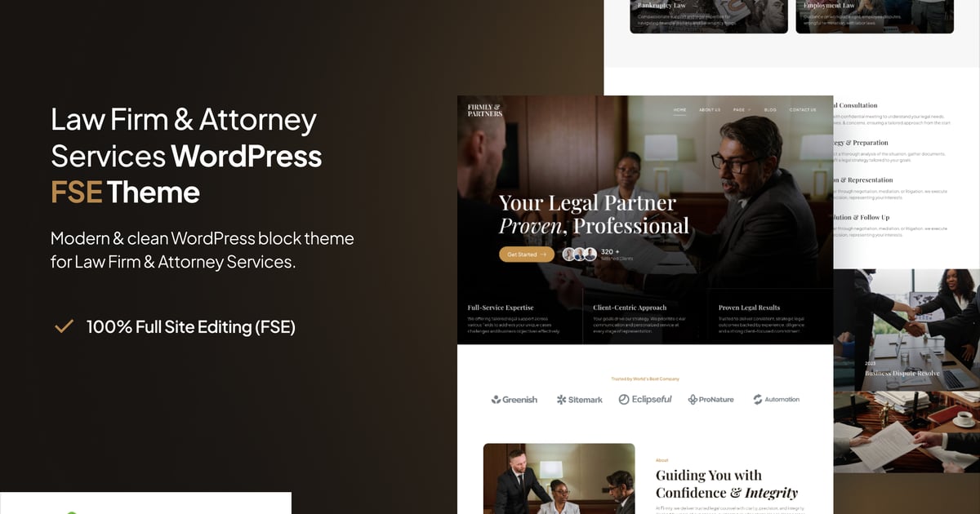Click the Employment Law service card

[x=875, y=16]
